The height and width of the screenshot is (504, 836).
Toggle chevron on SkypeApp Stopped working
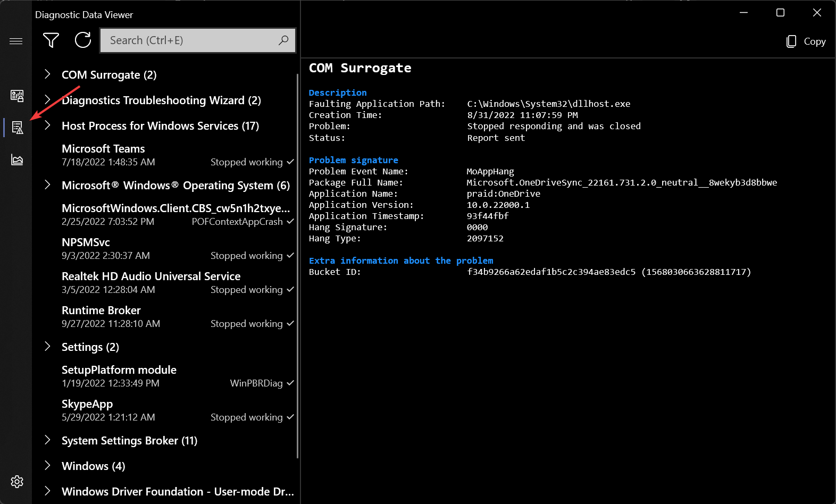290,417
